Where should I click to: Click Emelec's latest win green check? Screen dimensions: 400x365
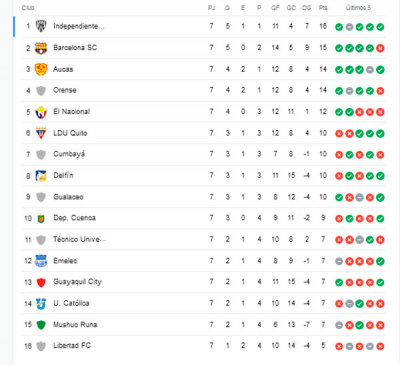pyautogui.click(x=380, y=261)
